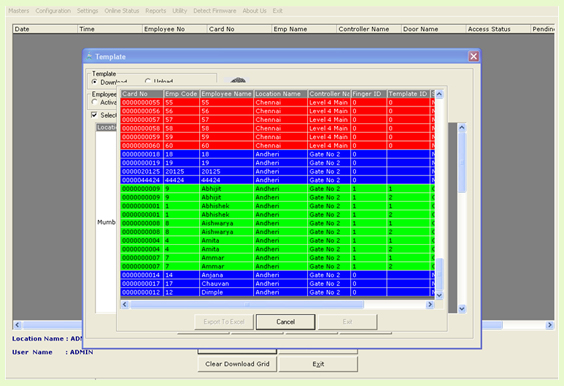
Task: Select the Upload radio button
Action: [147, 81]
